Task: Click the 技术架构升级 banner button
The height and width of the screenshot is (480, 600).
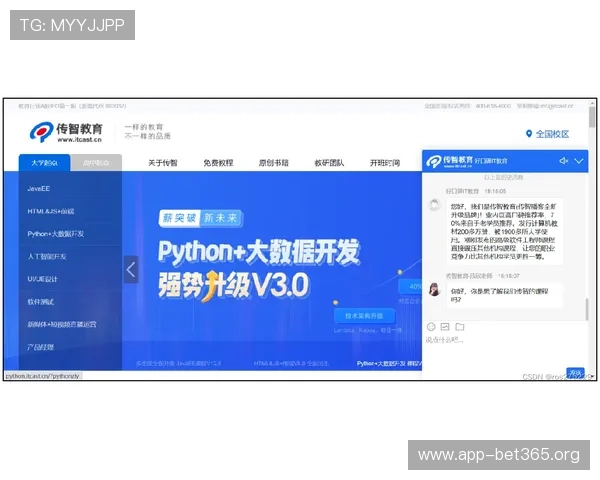Action: click(x=364, y=316)
